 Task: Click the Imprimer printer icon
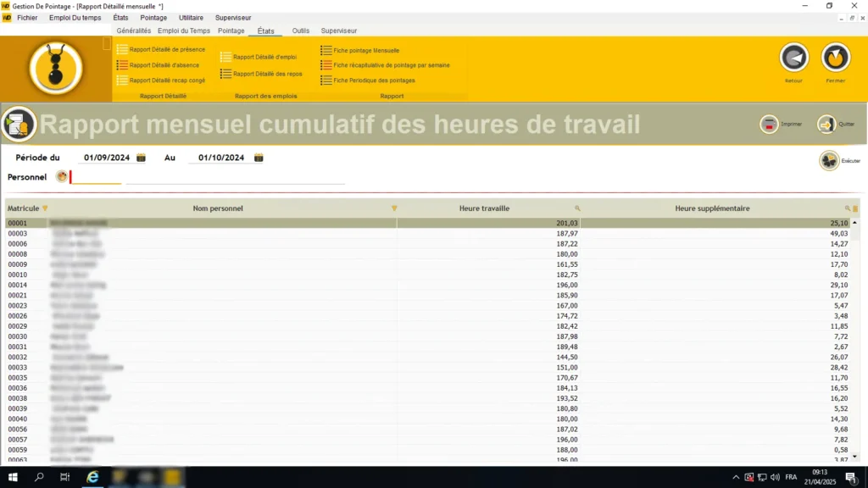click(769, 124)
